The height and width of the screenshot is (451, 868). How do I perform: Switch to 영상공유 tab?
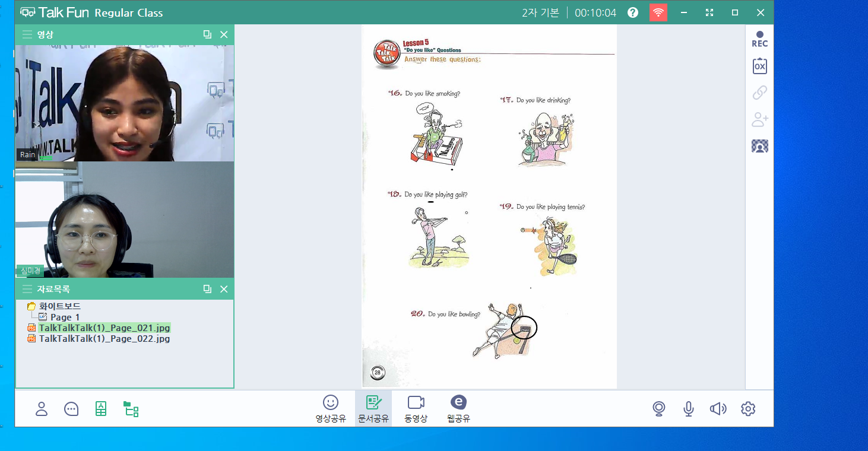coord(331,408)
